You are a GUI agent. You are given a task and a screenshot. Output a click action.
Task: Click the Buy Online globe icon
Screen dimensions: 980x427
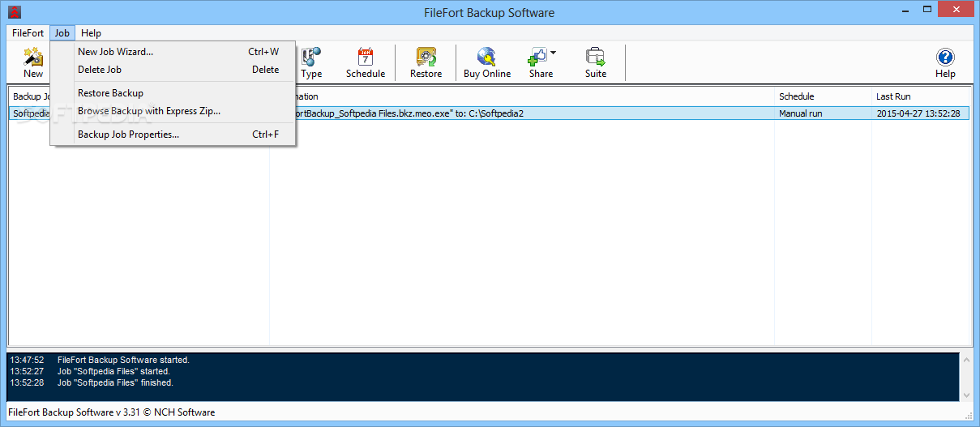click(x=486, y=57)
